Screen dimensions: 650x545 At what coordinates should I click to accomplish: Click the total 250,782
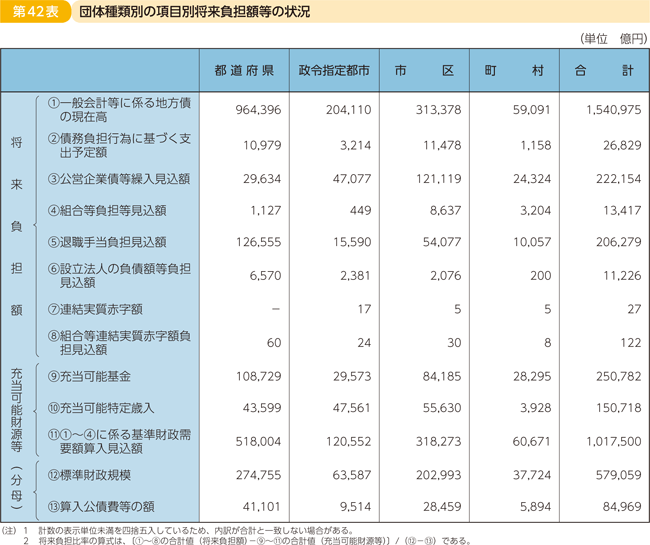(618, 376)
